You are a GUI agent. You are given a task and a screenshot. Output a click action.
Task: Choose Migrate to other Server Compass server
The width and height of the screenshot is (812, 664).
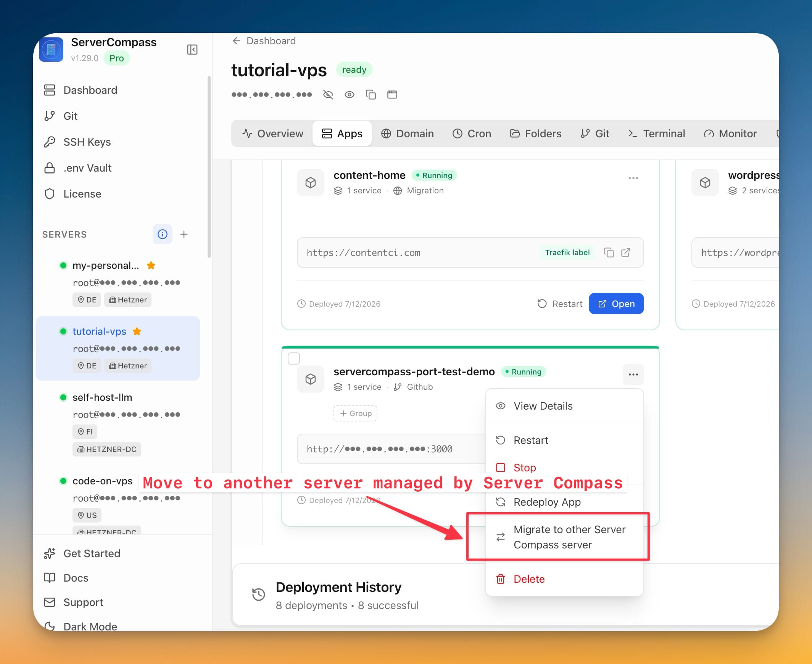pyautogui.click(x=564, y=537)
